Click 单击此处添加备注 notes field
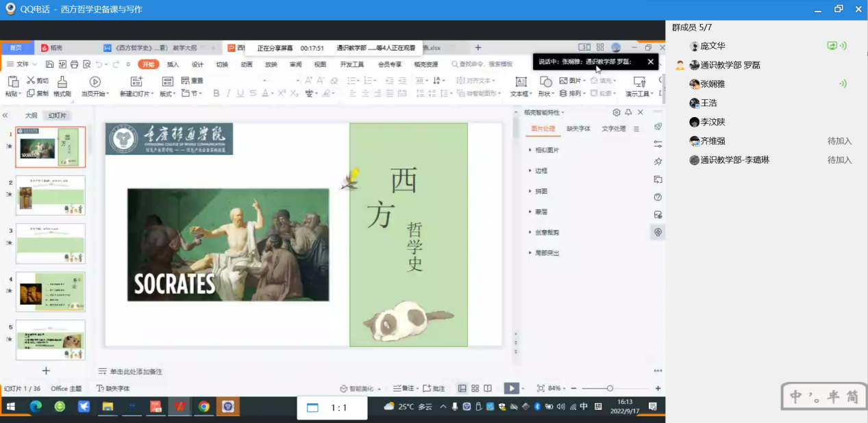Viewport: 868px width, 423px height. (x=136, y=371)
